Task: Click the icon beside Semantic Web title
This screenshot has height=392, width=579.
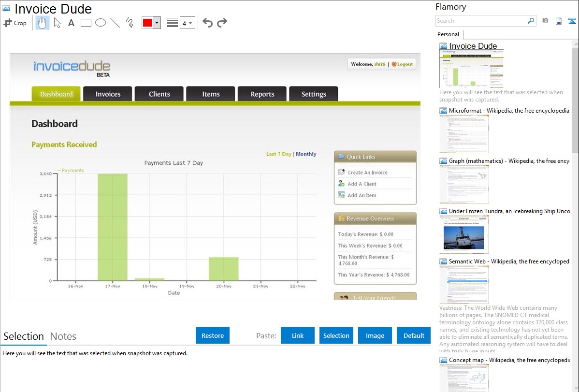Action: (x=443, y=261)
